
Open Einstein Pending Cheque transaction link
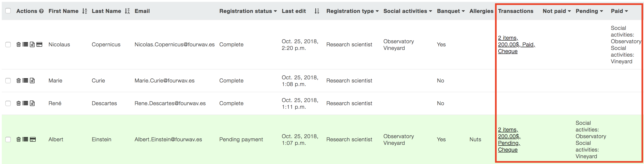[x=509, y=139]
